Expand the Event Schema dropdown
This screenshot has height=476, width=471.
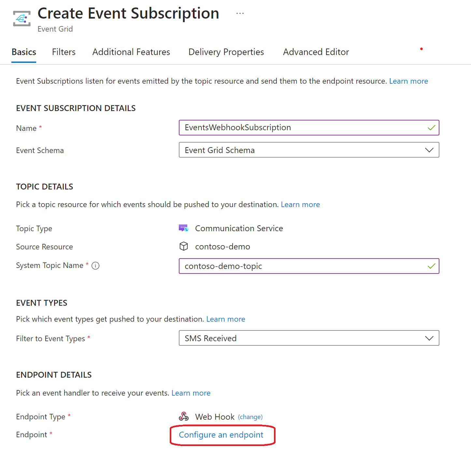click(x=309, y=150)
